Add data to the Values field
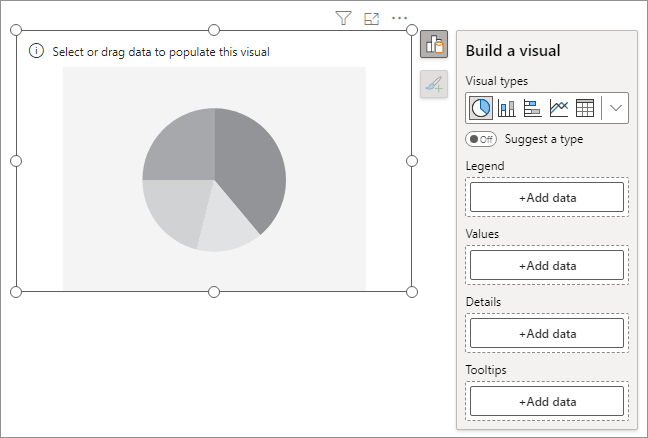Viewport: 648px width, 438px height. [547, 266]
